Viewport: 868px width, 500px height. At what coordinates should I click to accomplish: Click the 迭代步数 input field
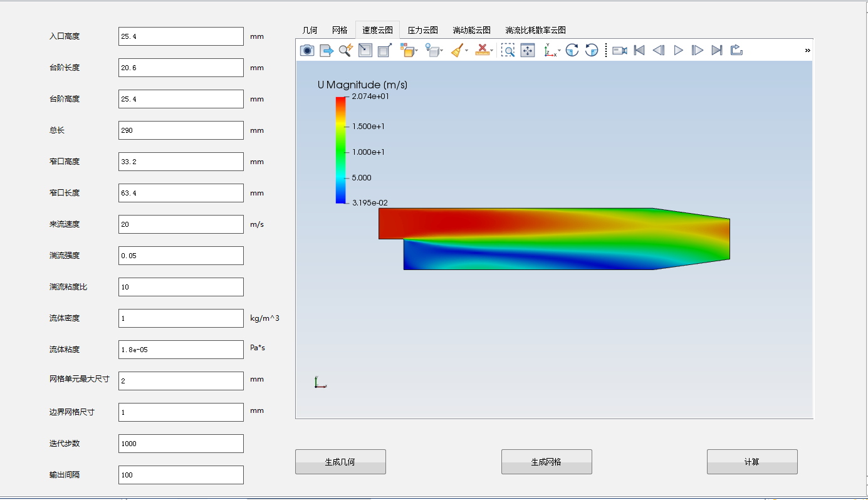click(x=181, y=444)
